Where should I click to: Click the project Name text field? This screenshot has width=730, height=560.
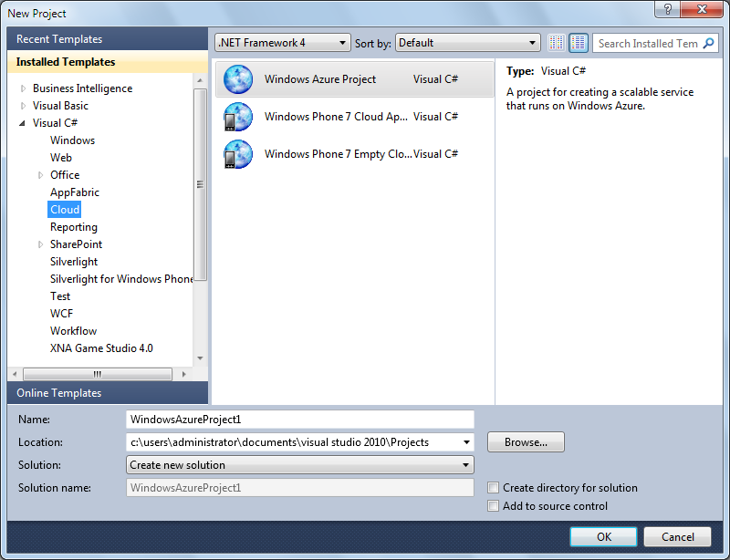point(300,419)
